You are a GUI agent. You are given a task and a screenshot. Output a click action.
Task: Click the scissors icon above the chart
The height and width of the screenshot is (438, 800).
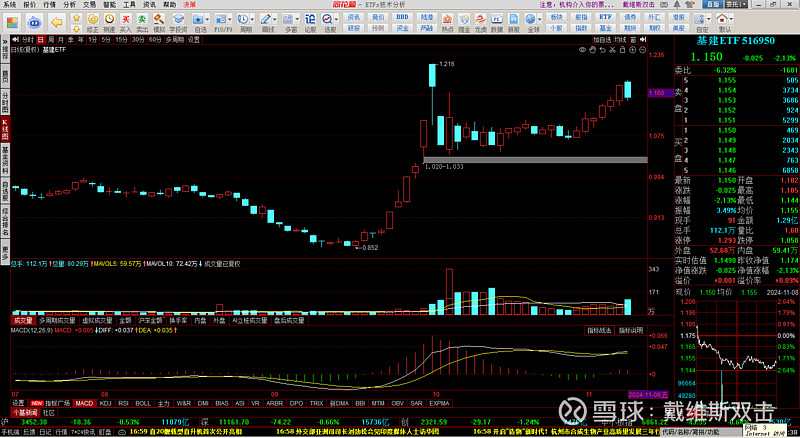pyautogui.click(x=612, y=50)
